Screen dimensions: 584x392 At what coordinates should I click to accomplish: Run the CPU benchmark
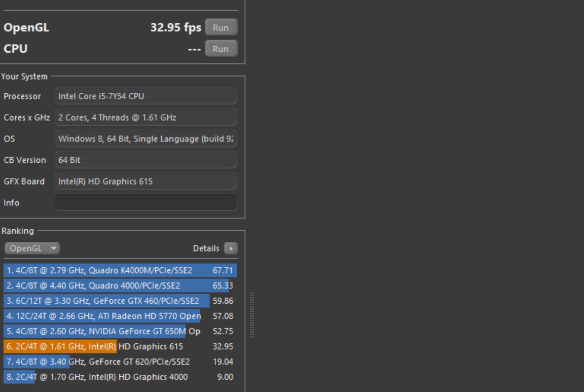click(x=221, y=49)
